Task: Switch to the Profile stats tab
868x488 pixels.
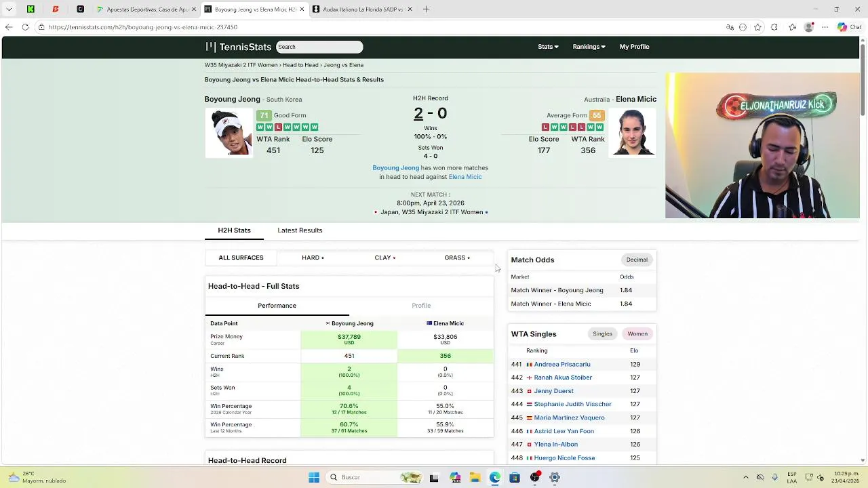Action: 421,306
